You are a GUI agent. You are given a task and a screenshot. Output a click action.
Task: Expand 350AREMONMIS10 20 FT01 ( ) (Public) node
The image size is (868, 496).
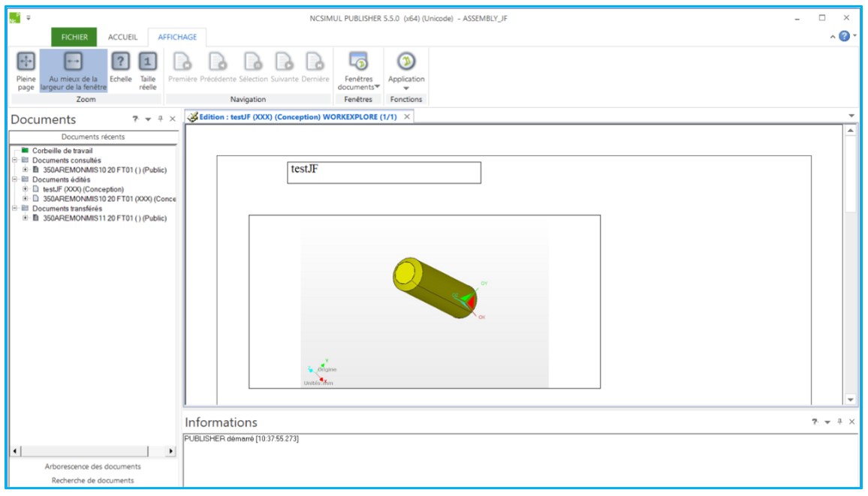pyautogui.click(x=25, y=170)
